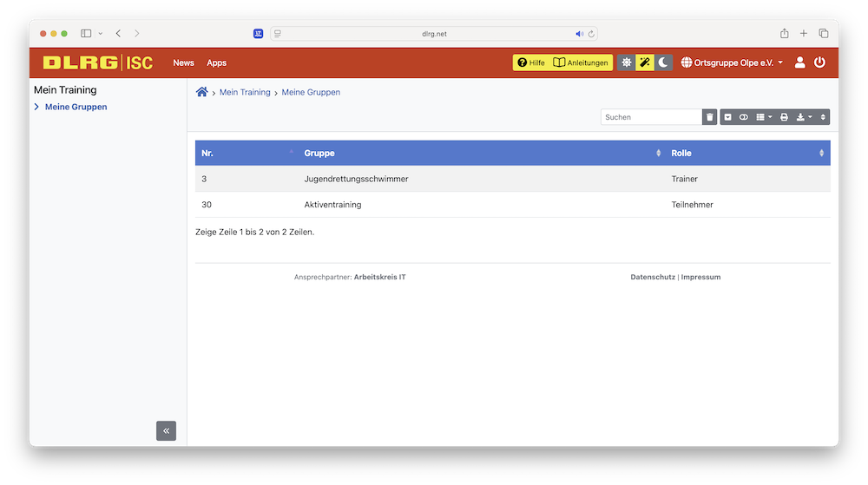Open the Datenschutz footer link
Screen dimensions: 868x485
653,277
